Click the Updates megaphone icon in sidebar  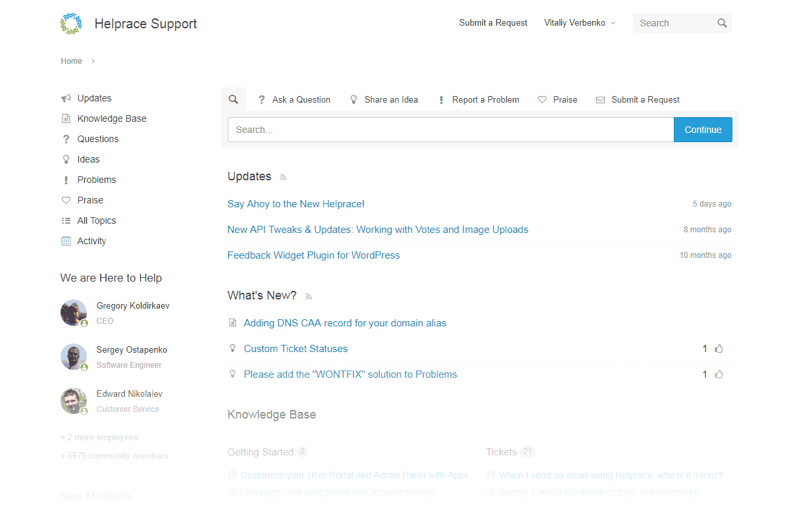pos(66,98)
